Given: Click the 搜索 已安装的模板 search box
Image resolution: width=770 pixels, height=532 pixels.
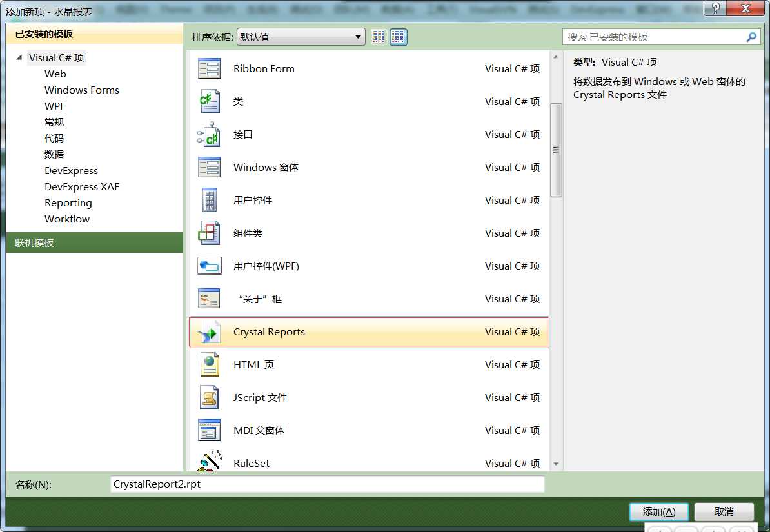Looking at the screenshot, I should (661, 37).
